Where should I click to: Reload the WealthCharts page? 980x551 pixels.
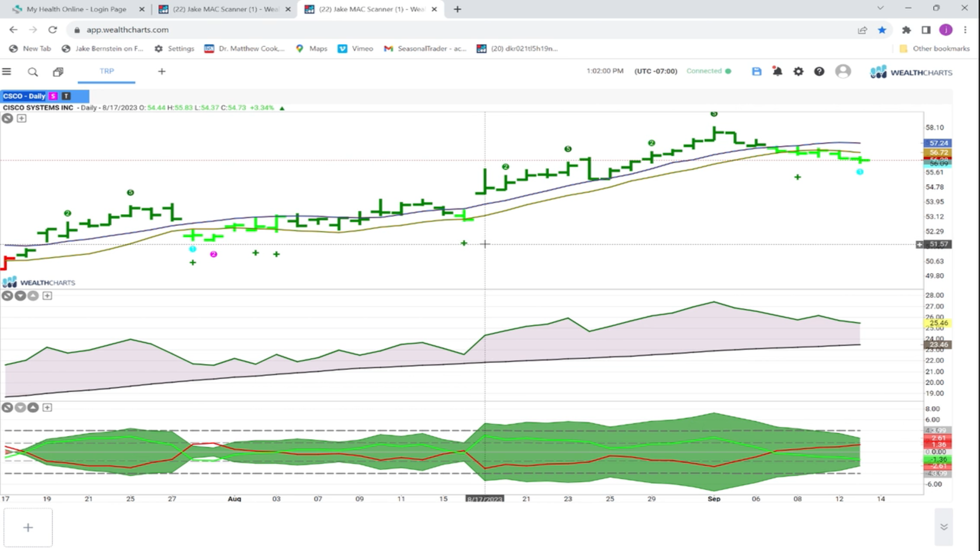coord(53,30)
